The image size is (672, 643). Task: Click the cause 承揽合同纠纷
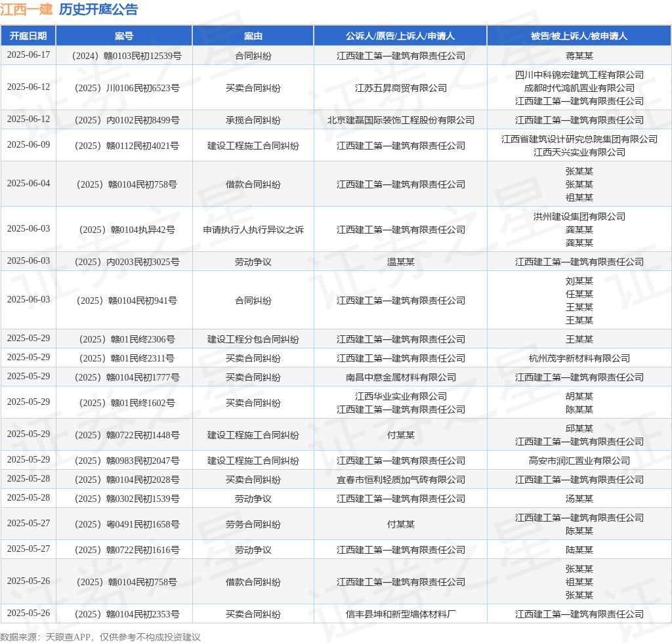coord(253,120)
